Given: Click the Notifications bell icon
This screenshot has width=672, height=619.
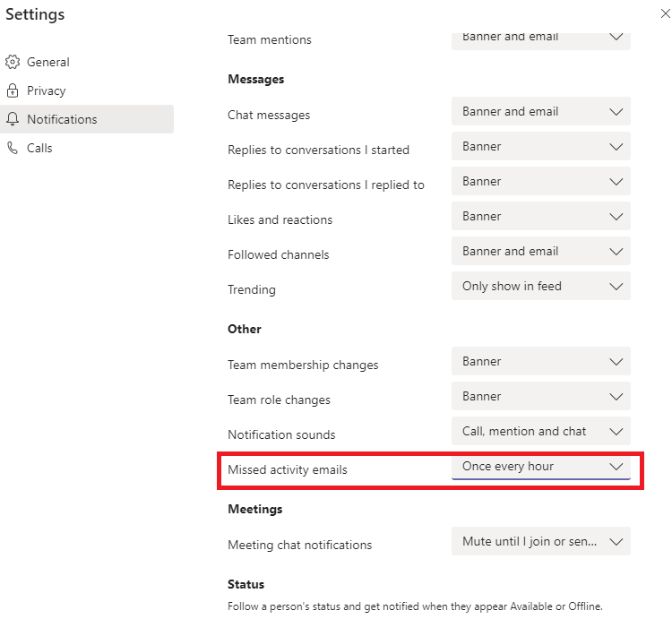Looking at the screenshot, I should click(13, 119).
